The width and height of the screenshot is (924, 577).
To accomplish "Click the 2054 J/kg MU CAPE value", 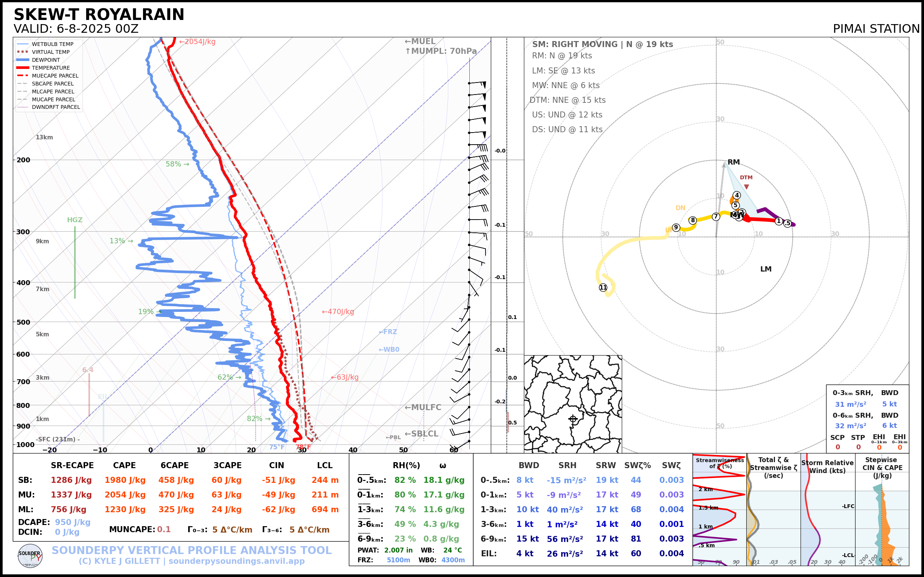I will pos(125,495).
